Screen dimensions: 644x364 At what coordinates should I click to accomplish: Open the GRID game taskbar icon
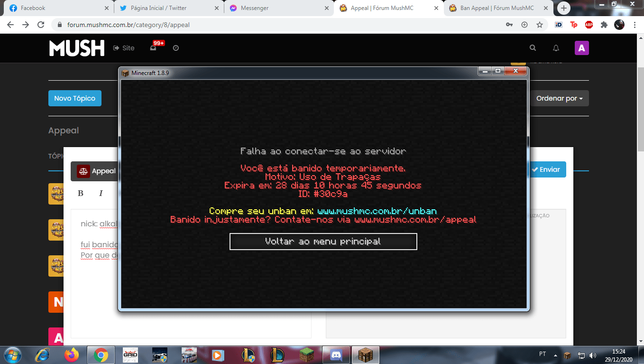point(130,355)
